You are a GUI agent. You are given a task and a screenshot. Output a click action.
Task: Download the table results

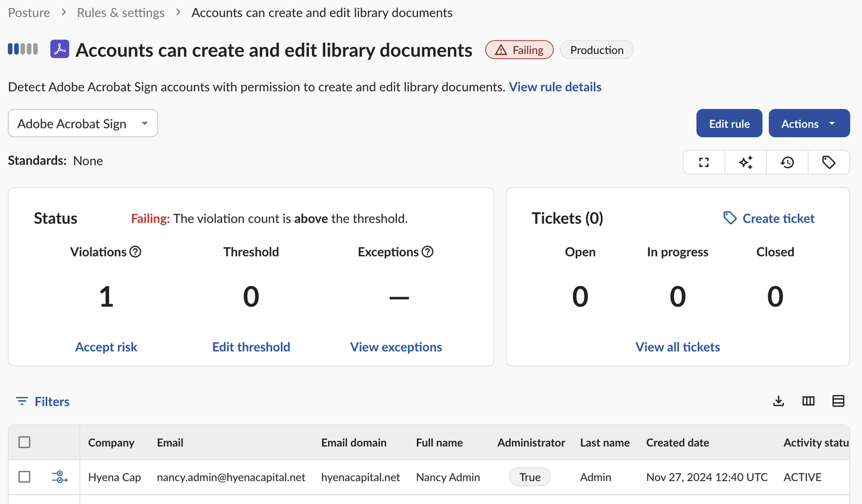[x=778, y=401]
